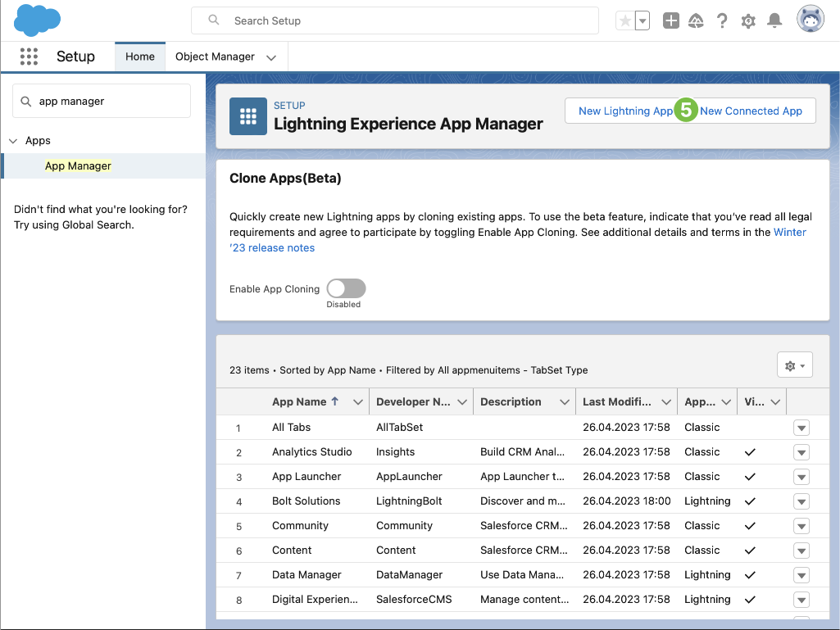Screen dimensions: 840x630
Task: Open row actions dropdown for Analytics Studio
Action: (801, 452)
